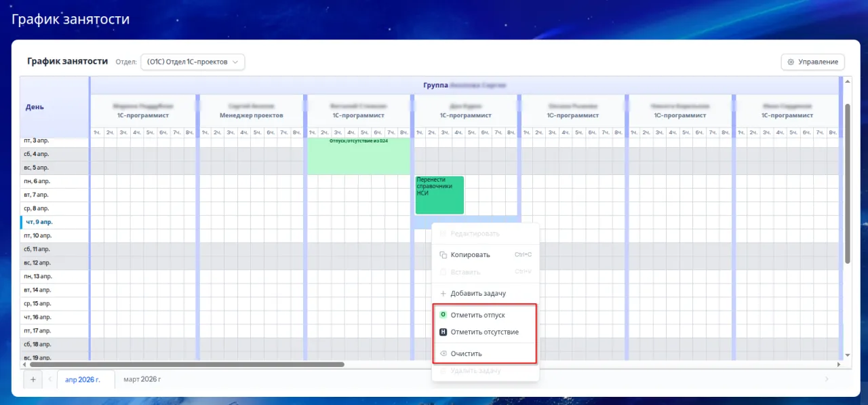Image resolution: width=868 pixels, height=405 pixels.
Task: Add a new sheet with plus icon
Action: click(32, 379)
